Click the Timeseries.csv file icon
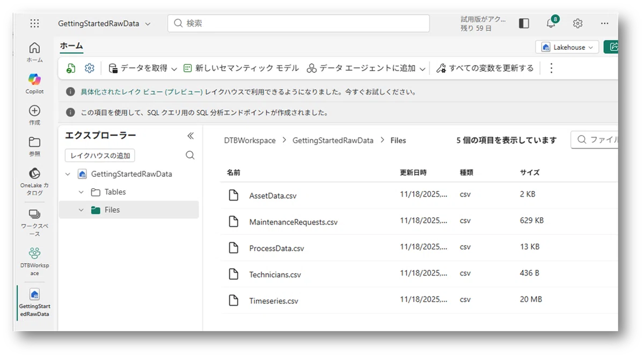 [233, 300]
